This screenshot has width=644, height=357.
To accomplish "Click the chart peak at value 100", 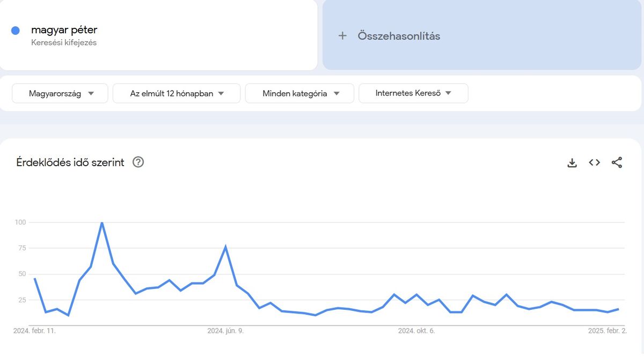I will tap(102, 222).
